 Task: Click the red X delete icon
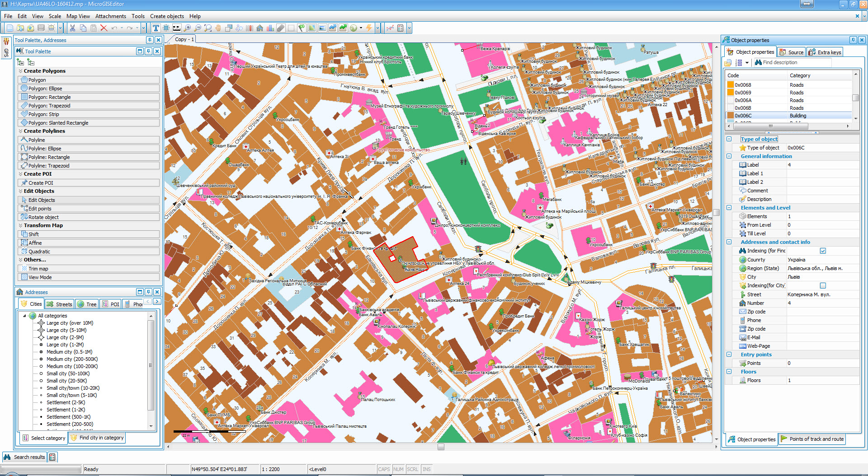point(104,28)
